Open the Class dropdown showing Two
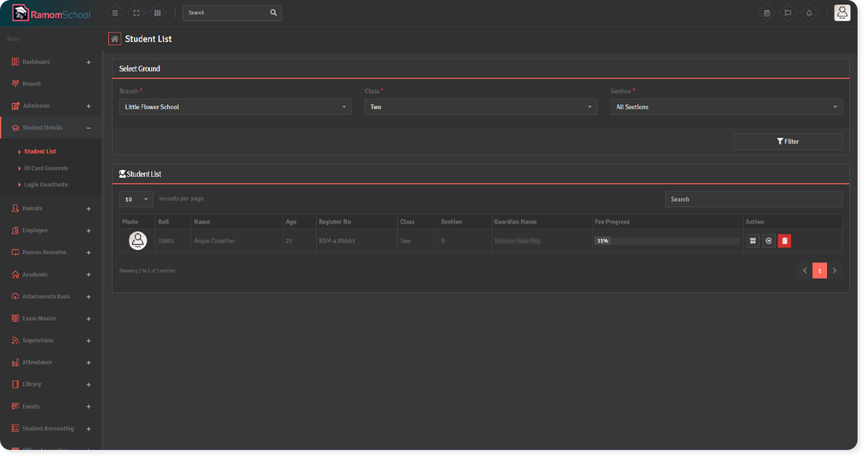This screenshot has width=868, height=459. 480,107
